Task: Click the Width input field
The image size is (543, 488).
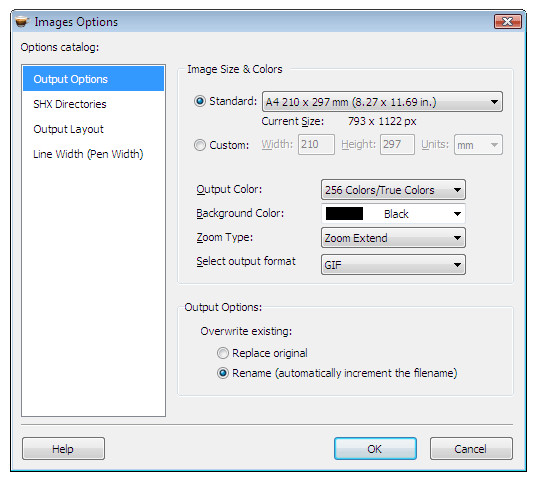Action: (x=316, y=144)
